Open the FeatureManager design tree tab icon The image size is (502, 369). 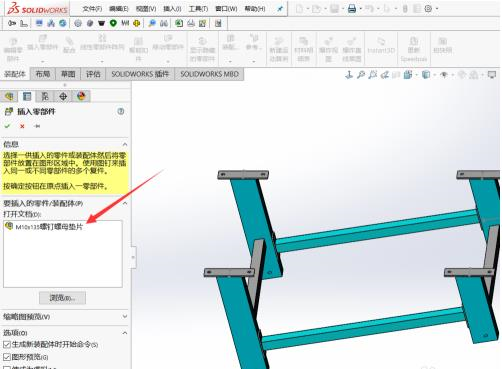coord(9,96)
